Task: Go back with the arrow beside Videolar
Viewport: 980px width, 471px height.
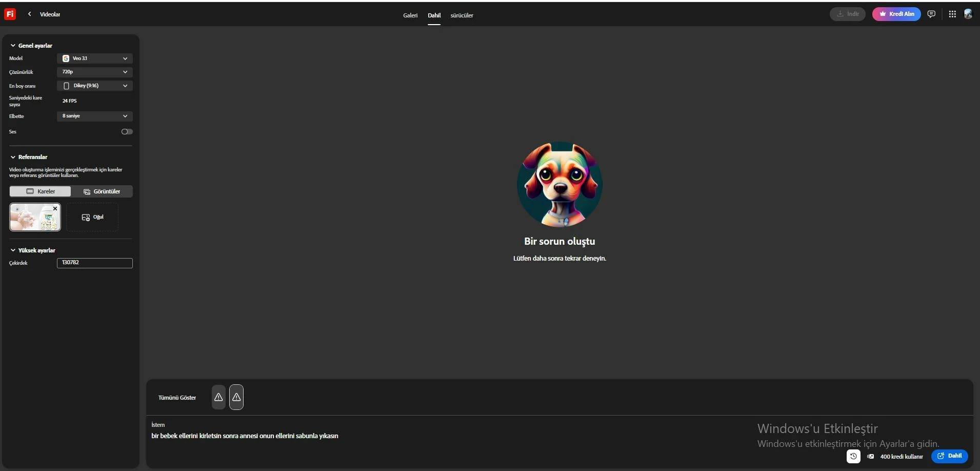Action: pyautogui.click(x=30, y=14)
